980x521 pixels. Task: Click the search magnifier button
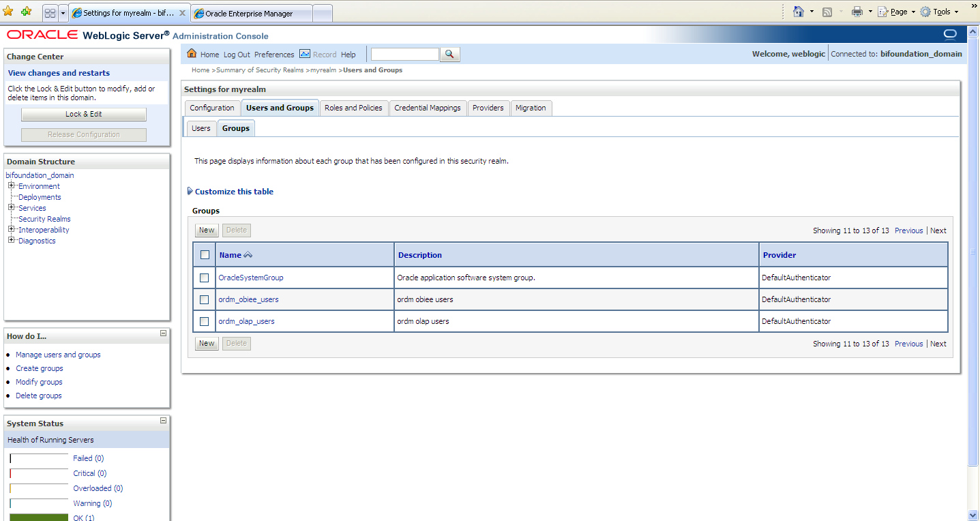click(450, 55)
